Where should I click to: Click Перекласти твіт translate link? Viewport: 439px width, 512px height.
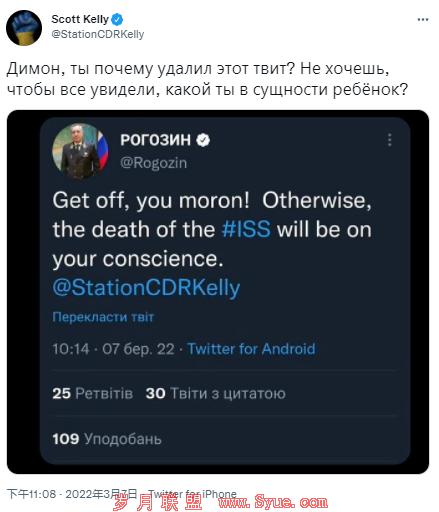103,317
